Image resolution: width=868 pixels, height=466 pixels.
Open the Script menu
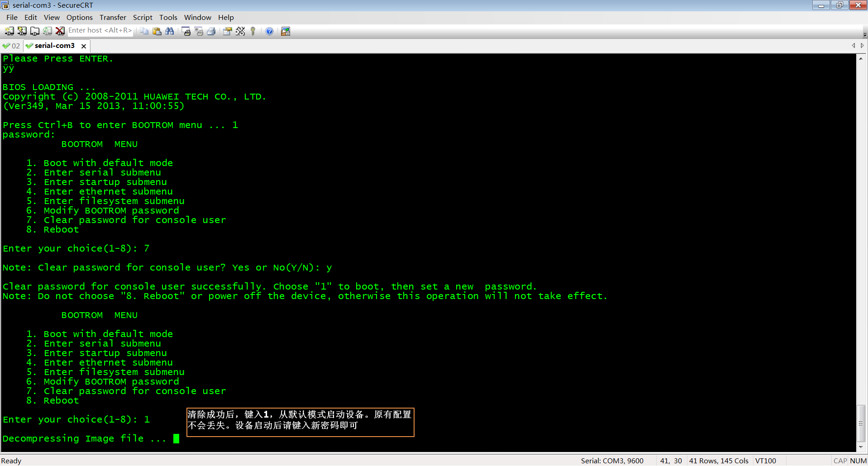tap(143, 17)
